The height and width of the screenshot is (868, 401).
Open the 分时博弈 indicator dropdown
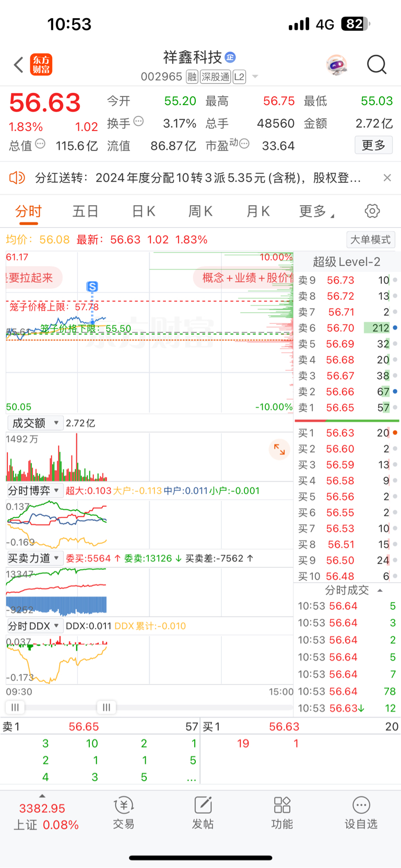tap(34, 490)
